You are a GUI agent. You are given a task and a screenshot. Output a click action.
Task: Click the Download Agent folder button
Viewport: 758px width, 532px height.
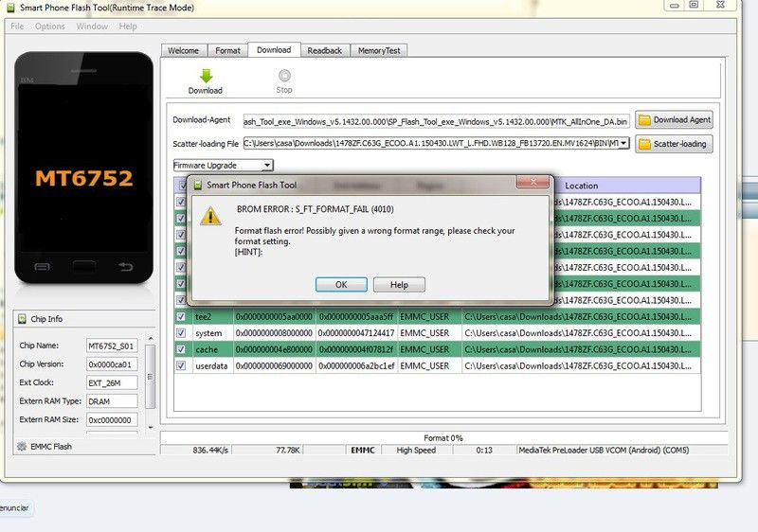tap(674, 119)
